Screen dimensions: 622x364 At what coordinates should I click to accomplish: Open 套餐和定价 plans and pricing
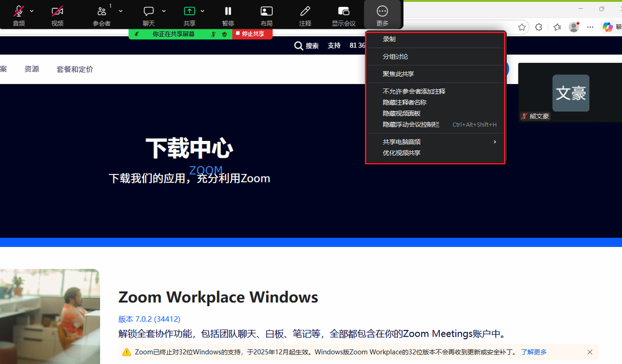click(x=75, y=69)
